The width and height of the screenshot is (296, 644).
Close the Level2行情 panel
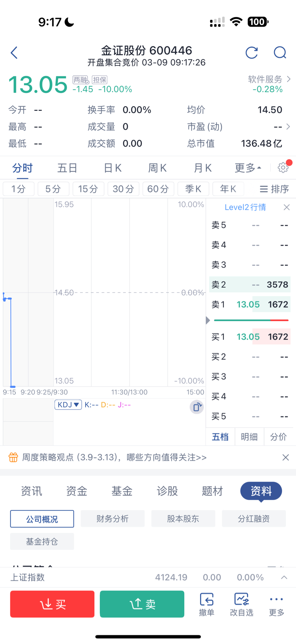(286, 207)
